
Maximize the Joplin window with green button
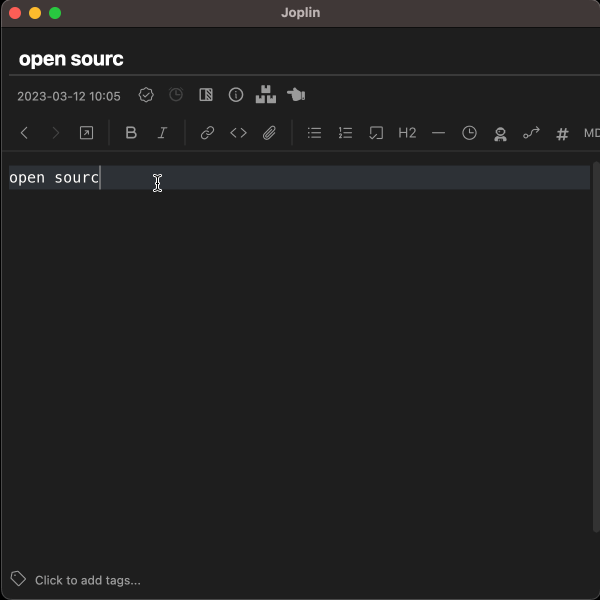pos(55,13)
